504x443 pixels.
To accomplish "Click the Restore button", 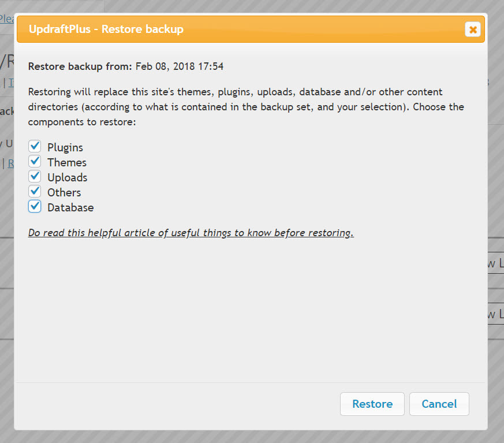I will [x=372, y=404].
